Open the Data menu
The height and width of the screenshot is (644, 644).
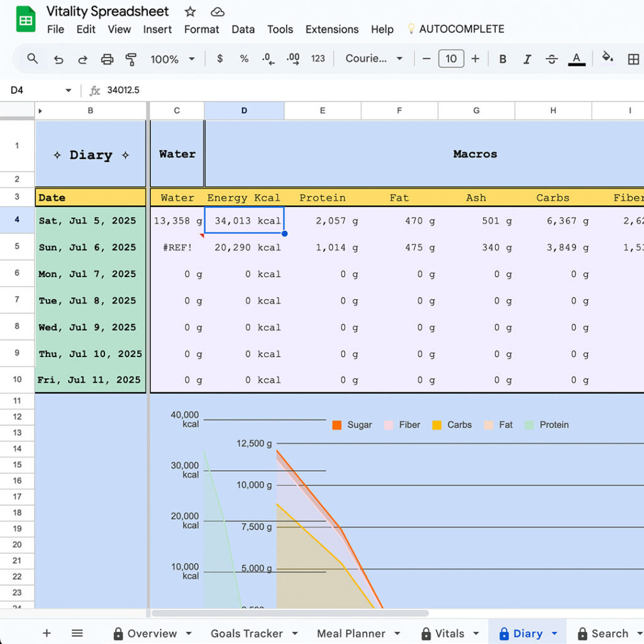[x=243, y=29]
